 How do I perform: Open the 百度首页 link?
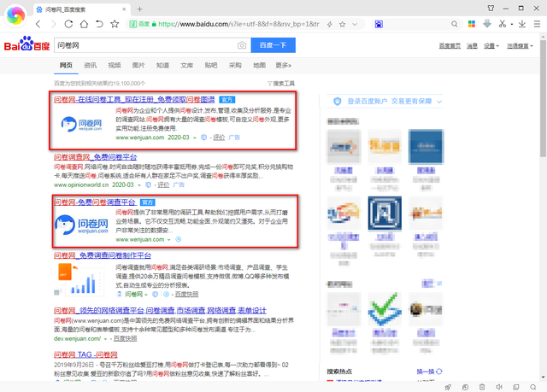(x=450, y=45)
